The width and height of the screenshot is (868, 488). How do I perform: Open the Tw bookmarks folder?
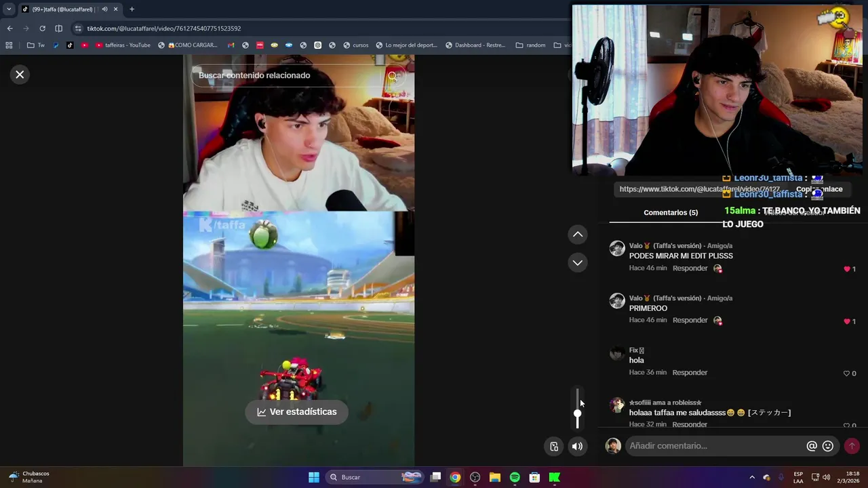tap(36, 45)
